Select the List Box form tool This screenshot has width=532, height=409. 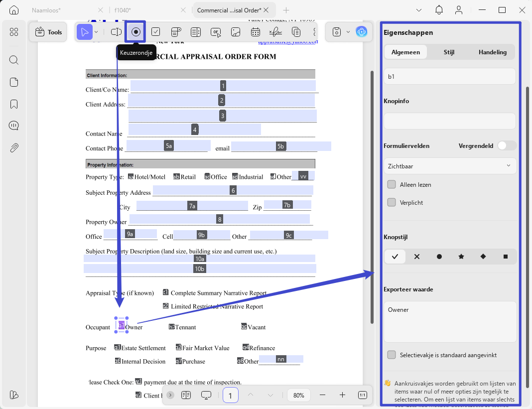coord(196,32)
